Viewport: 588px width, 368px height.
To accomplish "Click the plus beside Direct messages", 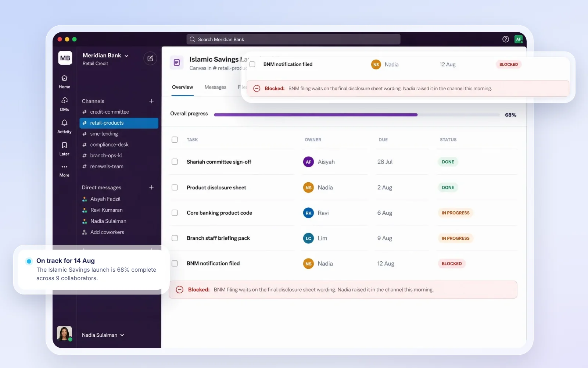I will pyautogui.click(x=151, y=187).
